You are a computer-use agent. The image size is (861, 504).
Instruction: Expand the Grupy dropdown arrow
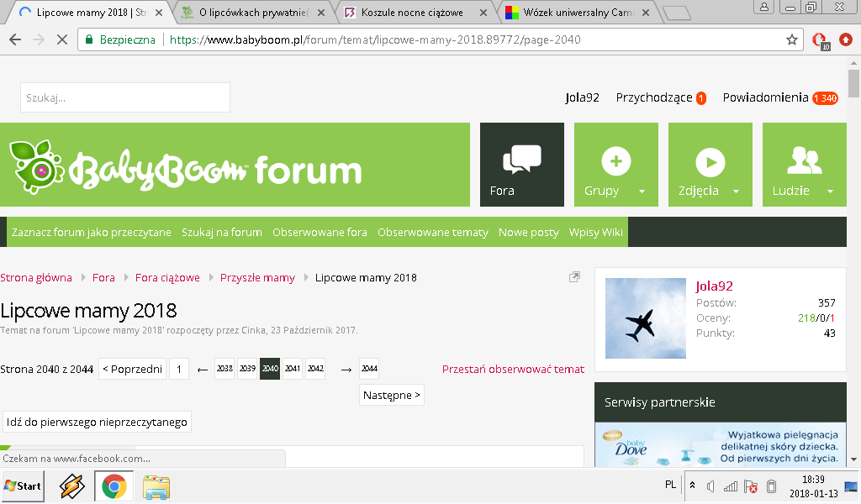tap(642, 192)
